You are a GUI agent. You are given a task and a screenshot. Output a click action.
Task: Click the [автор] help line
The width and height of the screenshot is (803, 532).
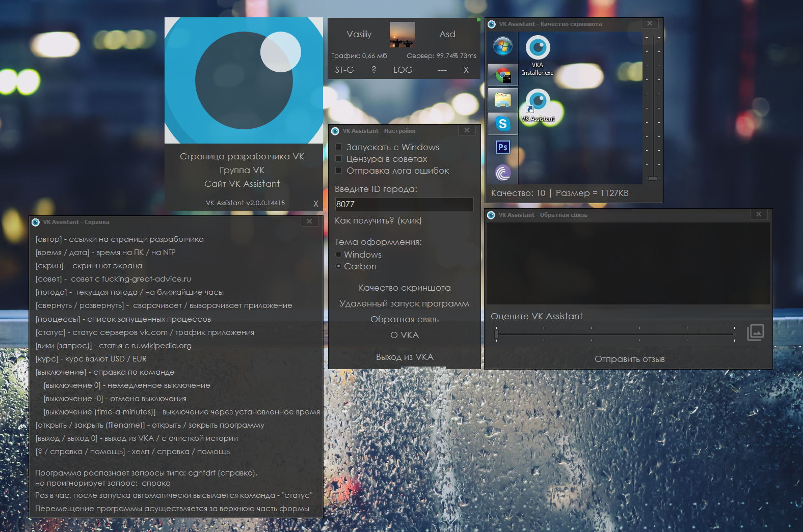pyautogui.click(x=119, y=239)
